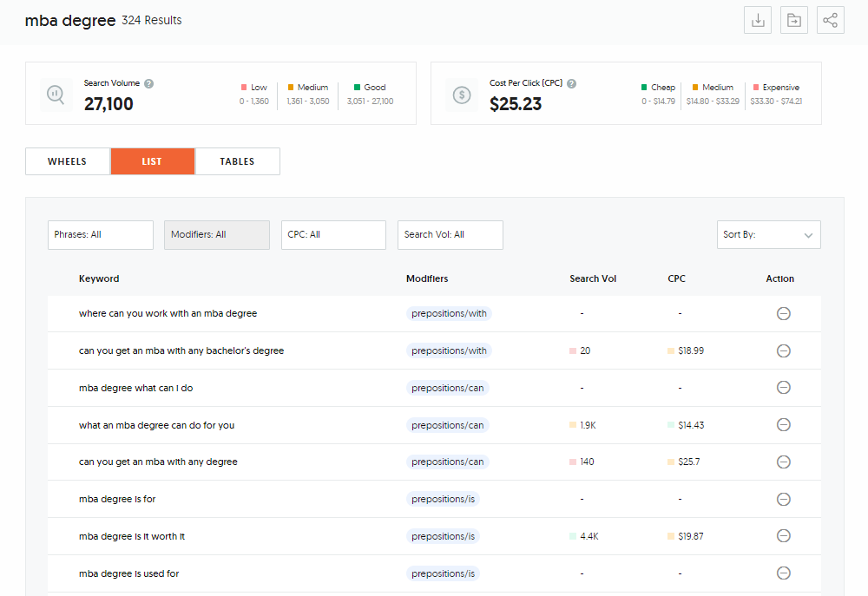Click the 4.4K search volume value
This screenshot has height=596, width=868.
589,535
